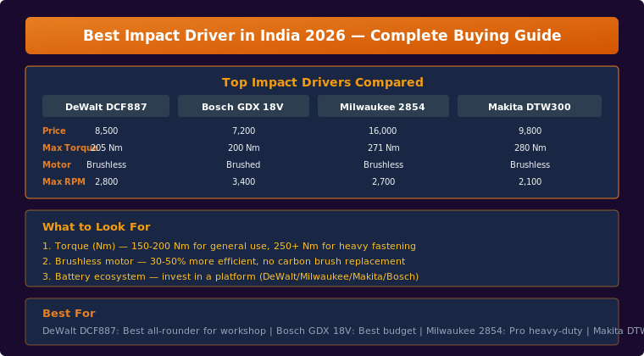The height and width of the screenshot is (356, 644).
Task: Click the Best For heading
Action: click(x=69, y=314)
